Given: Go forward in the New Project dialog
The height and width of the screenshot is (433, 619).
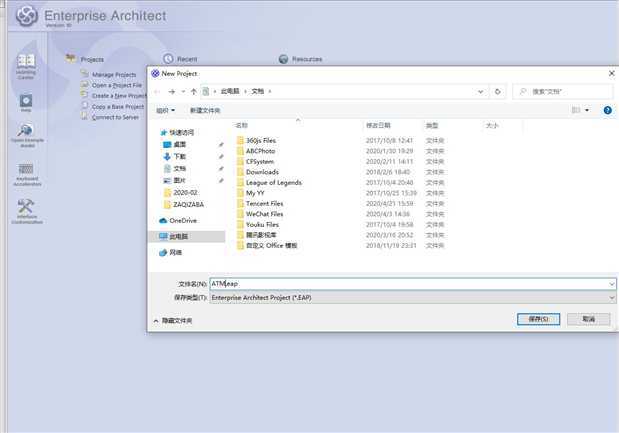Looking at the screenshot, I should tap(172, 92).
